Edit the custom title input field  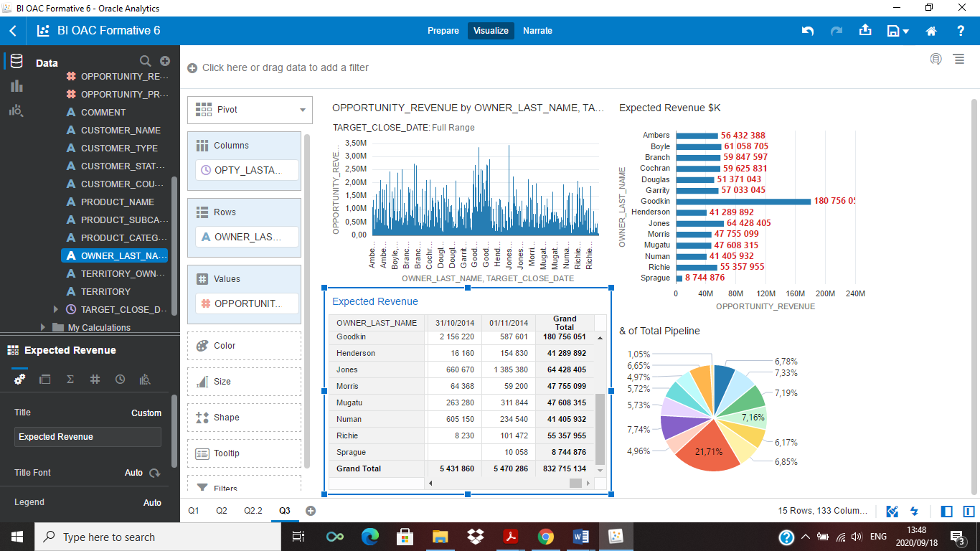coord(87,436)
